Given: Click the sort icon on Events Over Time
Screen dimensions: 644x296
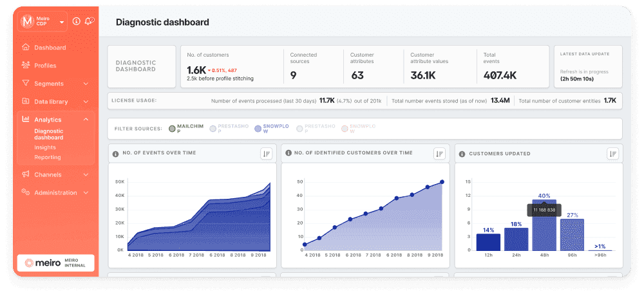Looking at the screenshot, I should pos(267,153).
